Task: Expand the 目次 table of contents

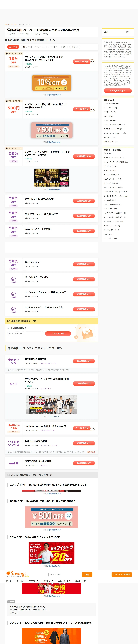Action: (x=128, y=32)
